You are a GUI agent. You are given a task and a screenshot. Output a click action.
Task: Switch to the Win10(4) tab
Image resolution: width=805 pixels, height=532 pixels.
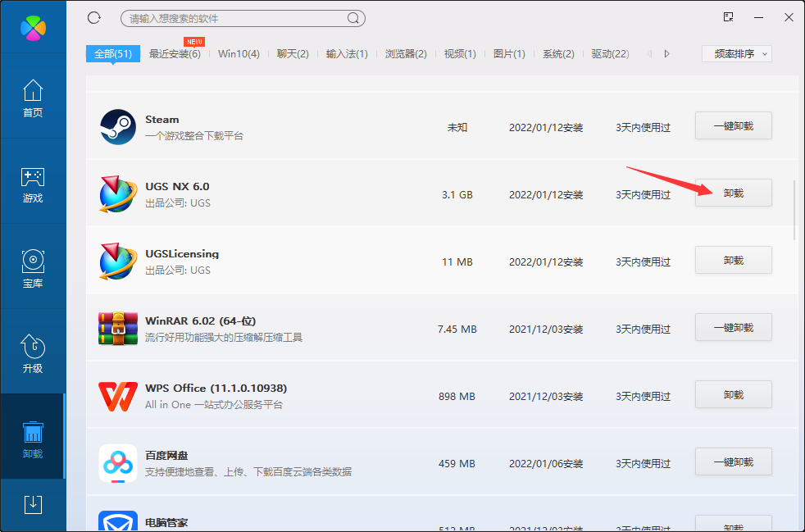tap(239, 54)
